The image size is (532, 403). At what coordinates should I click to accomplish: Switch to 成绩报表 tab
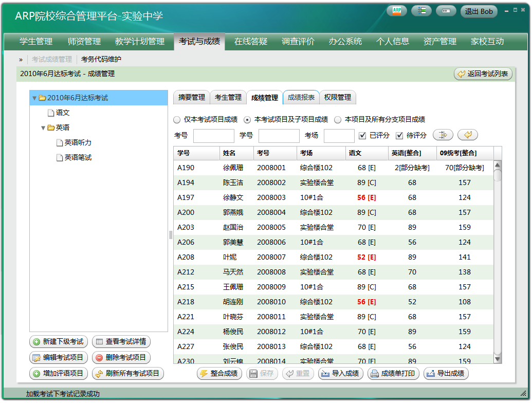click(301, 97)
